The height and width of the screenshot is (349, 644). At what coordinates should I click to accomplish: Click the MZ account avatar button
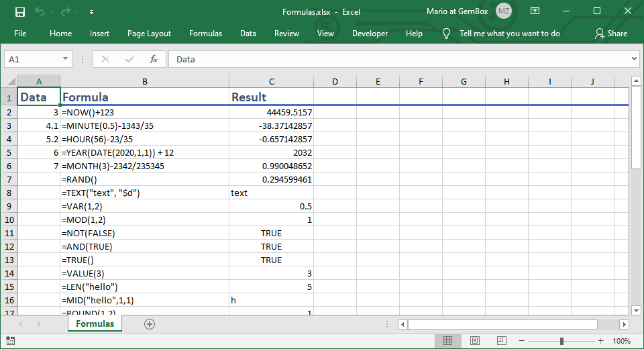coord(504,11)
